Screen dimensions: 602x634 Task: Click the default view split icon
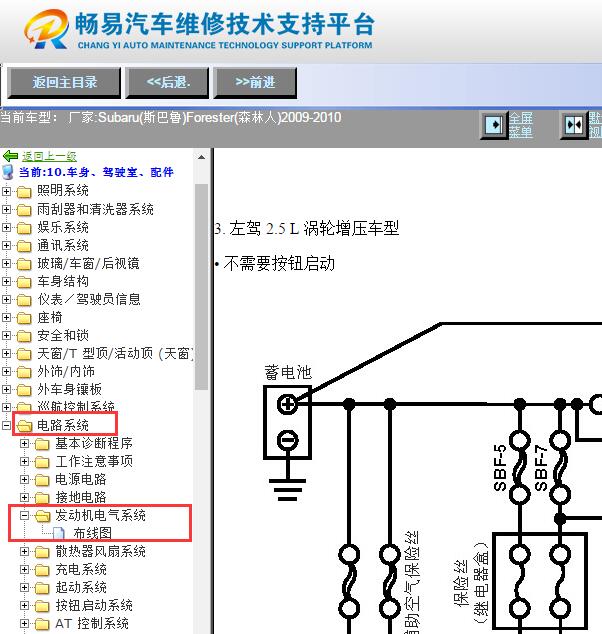[x=574, y=125]
